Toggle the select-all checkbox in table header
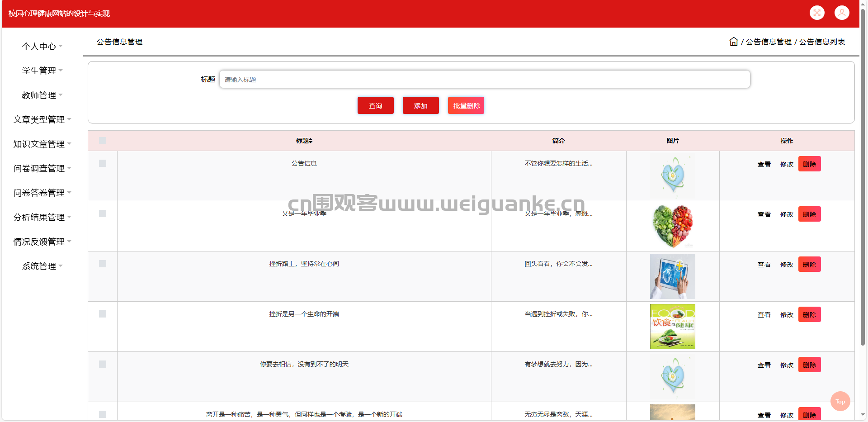Viewport: 868px width, 422px height. (103, 141)
